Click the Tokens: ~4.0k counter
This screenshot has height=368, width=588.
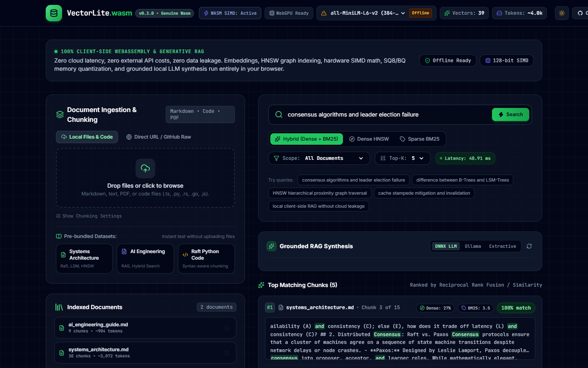(519, 13)
